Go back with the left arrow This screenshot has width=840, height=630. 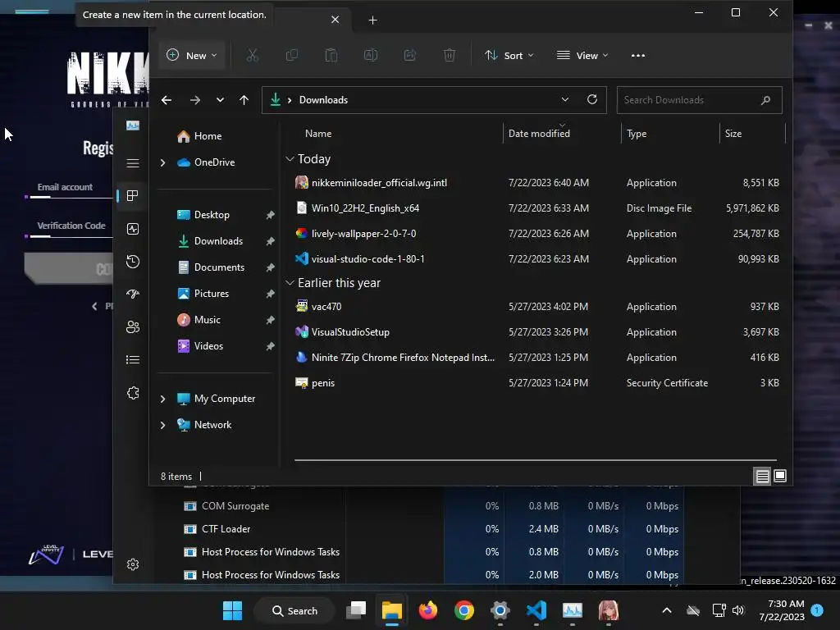[167, 99]
